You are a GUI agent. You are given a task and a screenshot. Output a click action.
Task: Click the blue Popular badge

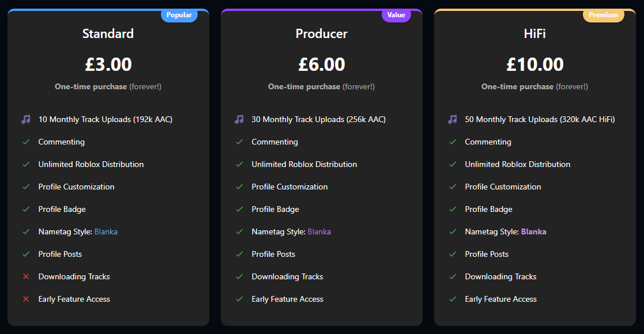179,16
